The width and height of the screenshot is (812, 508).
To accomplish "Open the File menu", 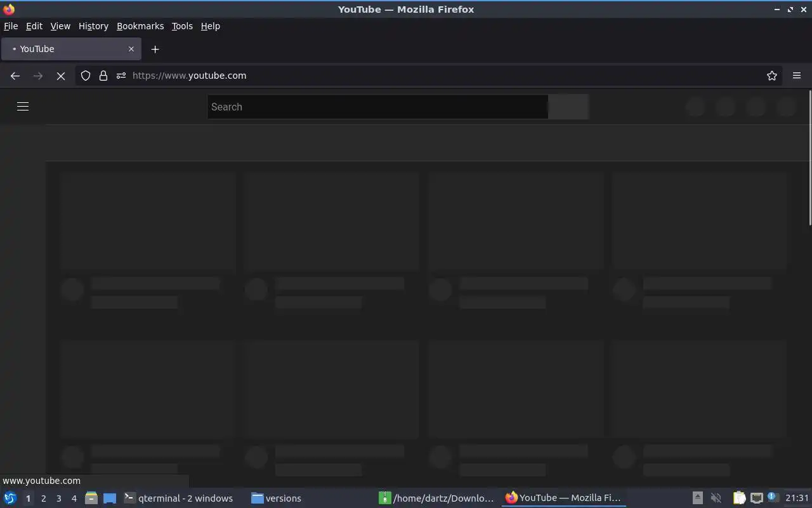I will pyautogui.click(x=11, y=26).
